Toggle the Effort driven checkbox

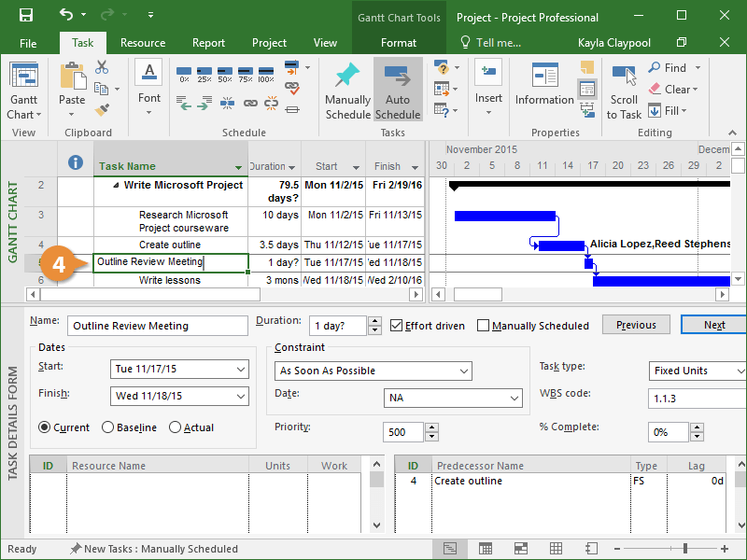(x=397, y=326)
